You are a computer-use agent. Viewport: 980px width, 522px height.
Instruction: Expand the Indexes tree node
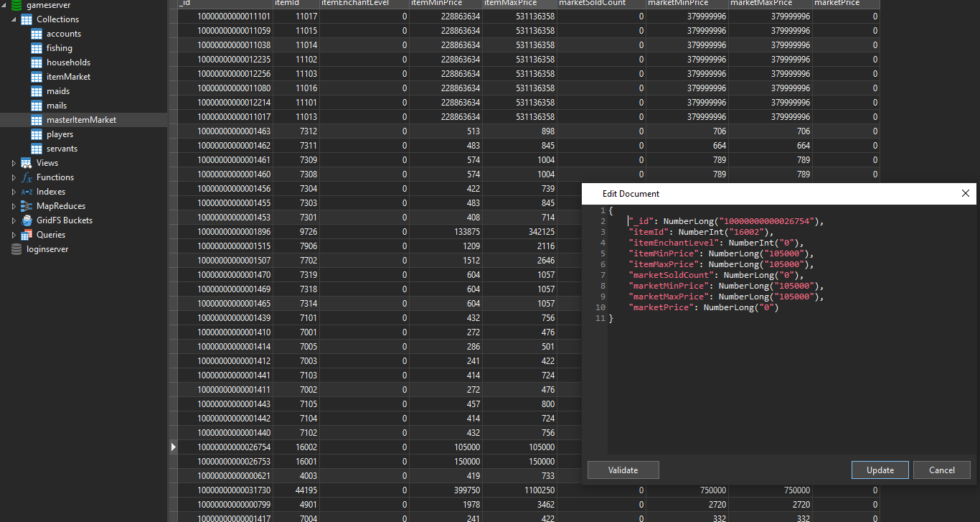(14, 192)
